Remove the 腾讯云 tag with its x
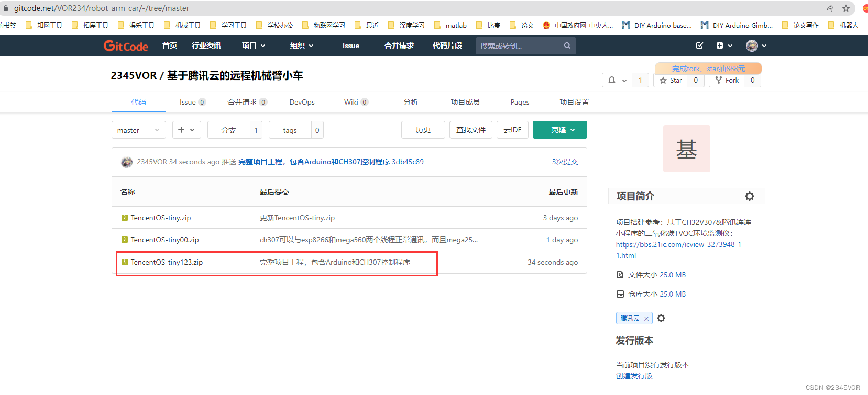This screenshot has width=868, height=395. (x=646, y=319)
